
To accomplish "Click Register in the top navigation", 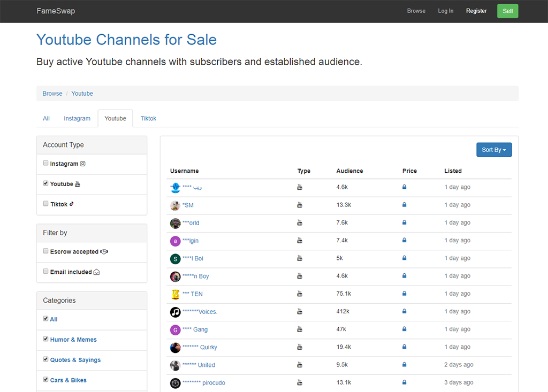I will 476,11.
